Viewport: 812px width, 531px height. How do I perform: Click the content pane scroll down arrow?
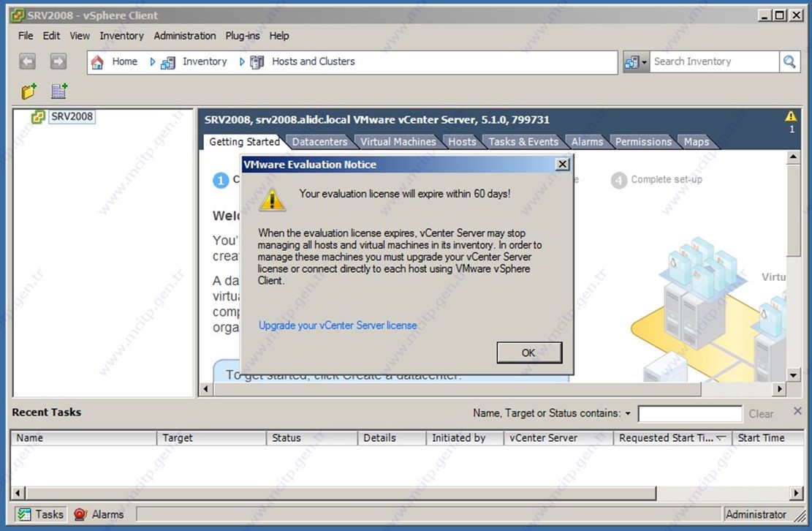tap(793, 375)
